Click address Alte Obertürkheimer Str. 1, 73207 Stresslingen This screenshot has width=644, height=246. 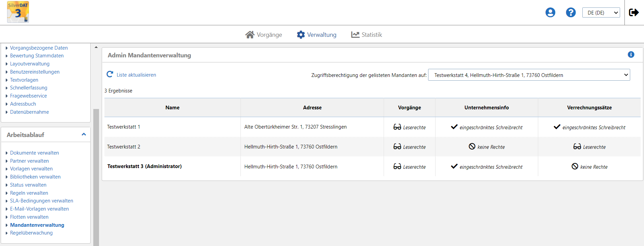tap(295, 127)
